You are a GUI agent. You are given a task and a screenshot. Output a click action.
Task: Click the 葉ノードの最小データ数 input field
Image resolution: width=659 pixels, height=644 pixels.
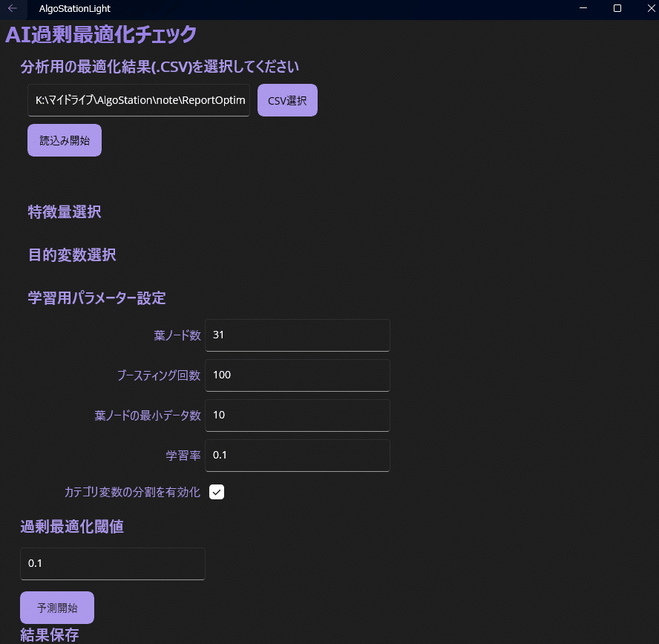[297, 415]
